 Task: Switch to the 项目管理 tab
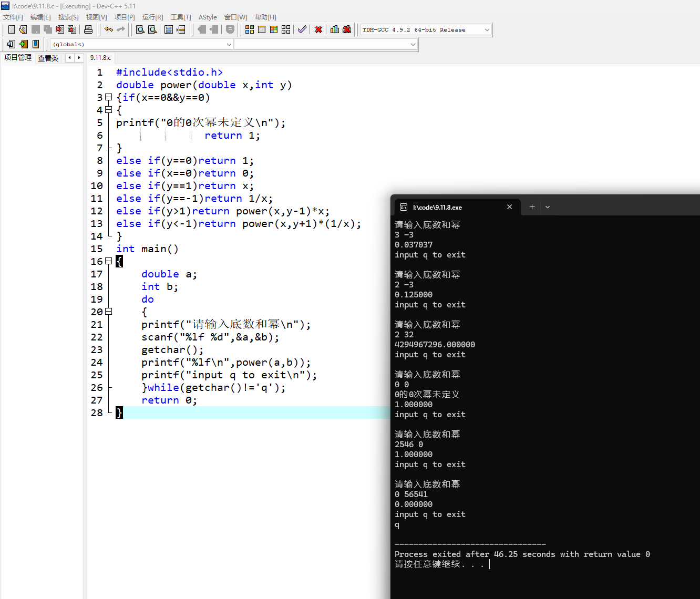click(18, 57)
